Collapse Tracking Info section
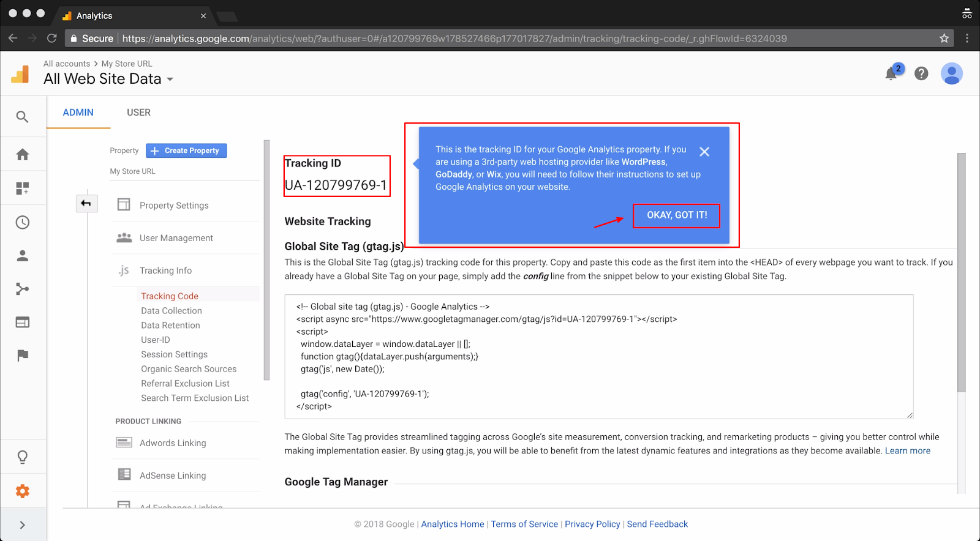Image resolution: width=980 pixels, height=541 pixels. pyautogui.click(x=165, y=270)
